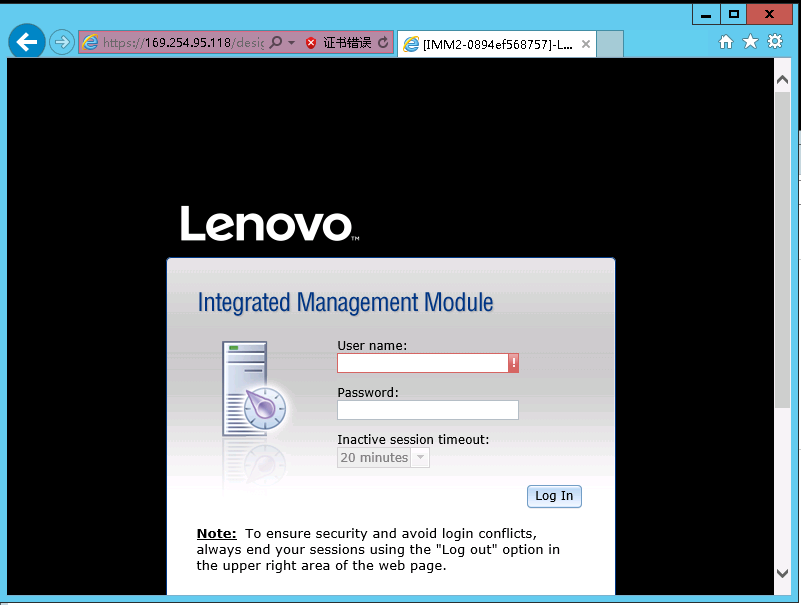Click the scrollbar up arrow
Image resolution: width=801 pixels, height=605 pixels.
point(782,80)
